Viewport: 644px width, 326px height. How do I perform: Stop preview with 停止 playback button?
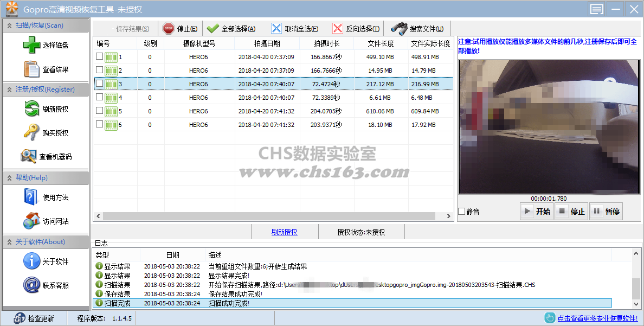(571, 212)
